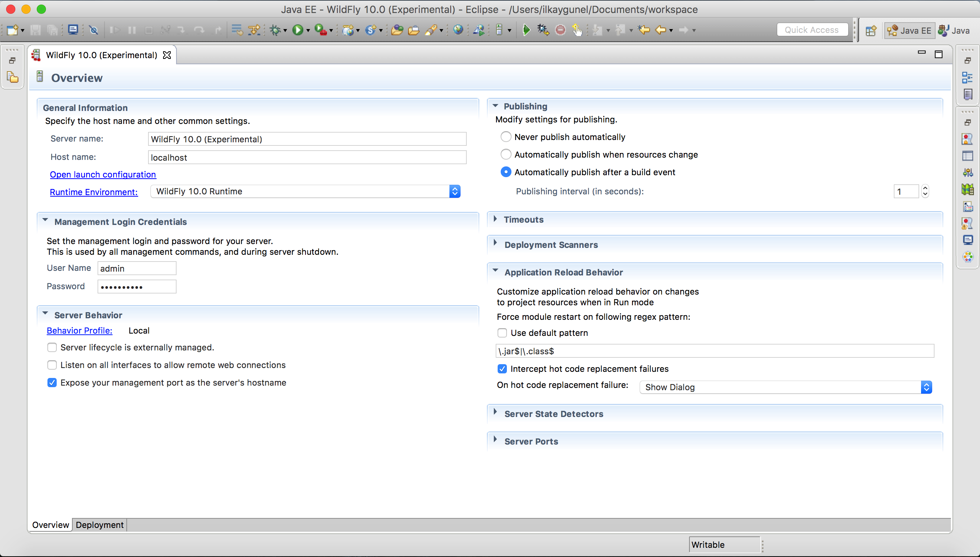Click the Open Task briefcase icon
The height and width of the screenshot is (557, 980).
click(x=414, y=30)
